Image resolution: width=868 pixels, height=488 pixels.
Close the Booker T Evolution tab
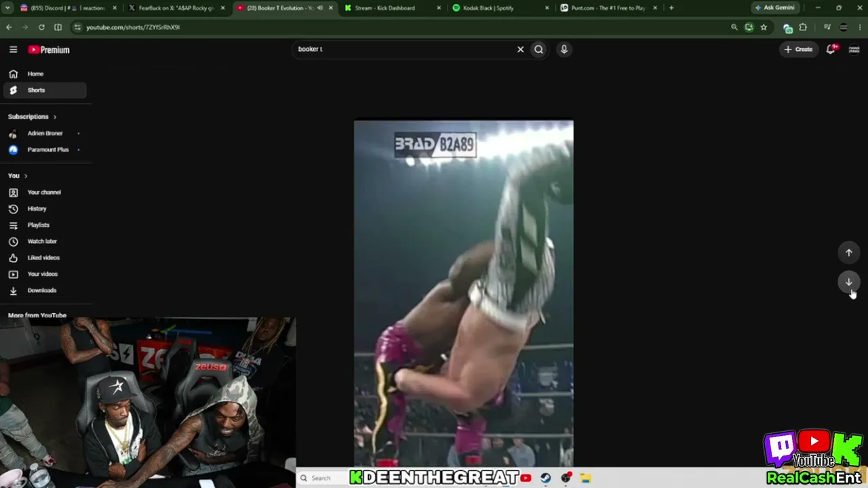pyautogui.click(x=331, y=8)
